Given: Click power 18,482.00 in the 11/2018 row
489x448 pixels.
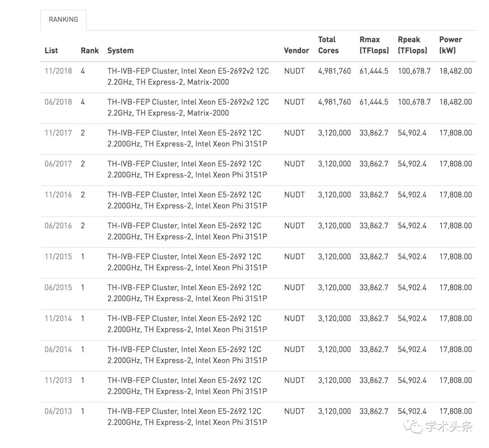Looking at the screenshot, I should [455, 71].
